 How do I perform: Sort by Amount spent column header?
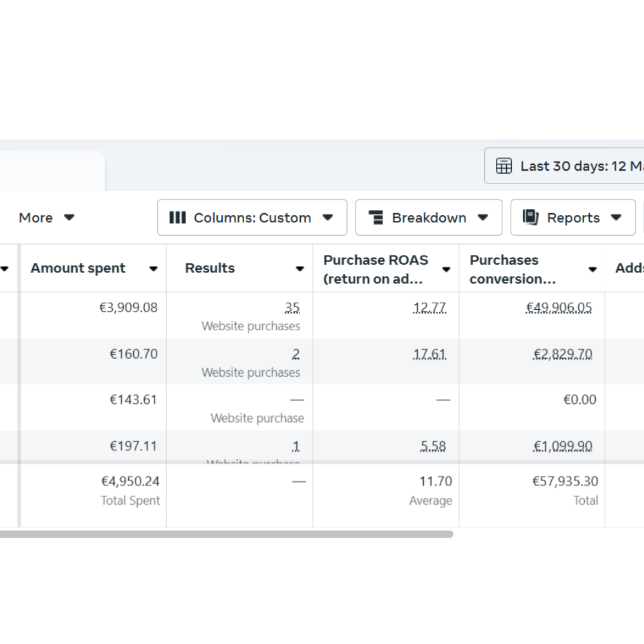(x=78, y=269)
